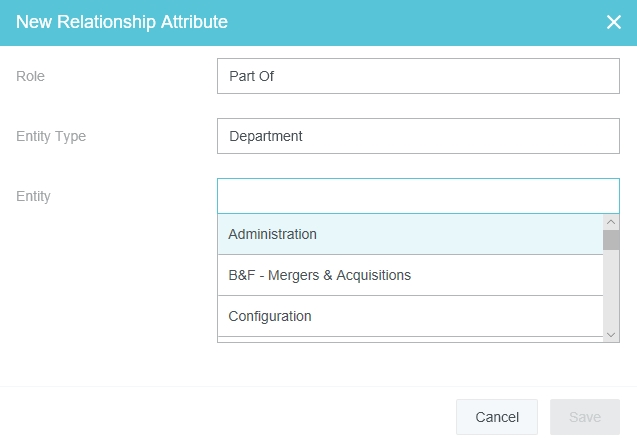Click the Role label text
Screen dimensions: 637x444
coord(31,76)
